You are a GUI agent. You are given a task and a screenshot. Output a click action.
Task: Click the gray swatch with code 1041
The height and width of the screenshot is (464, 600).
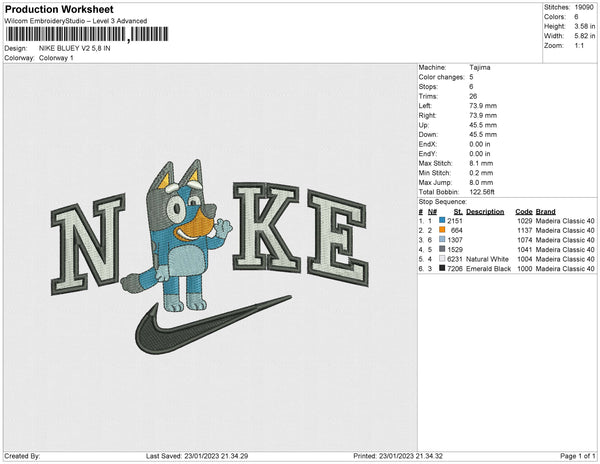pyautogui.click(x=442, y=249)
